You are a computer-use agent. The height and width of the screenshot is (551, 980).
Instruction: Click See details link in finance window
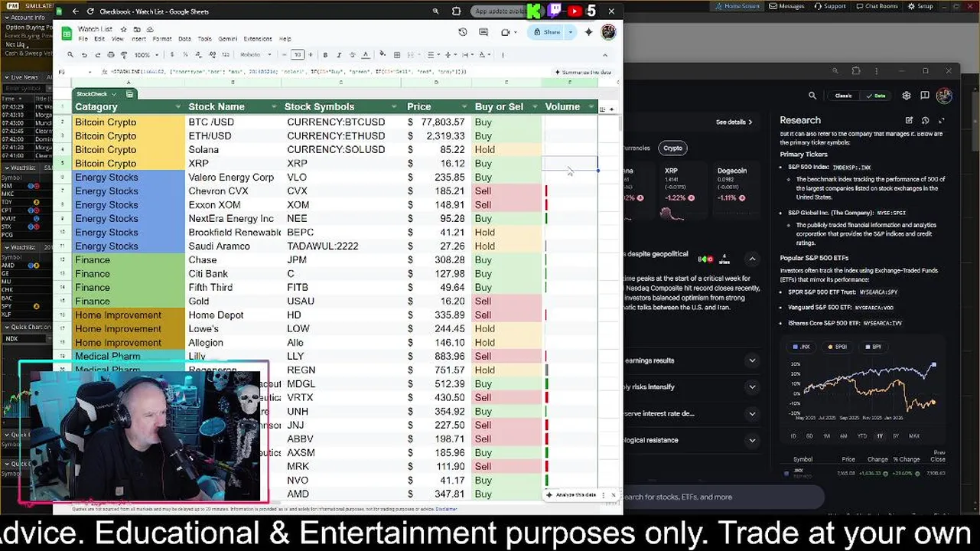pos(734,122)
